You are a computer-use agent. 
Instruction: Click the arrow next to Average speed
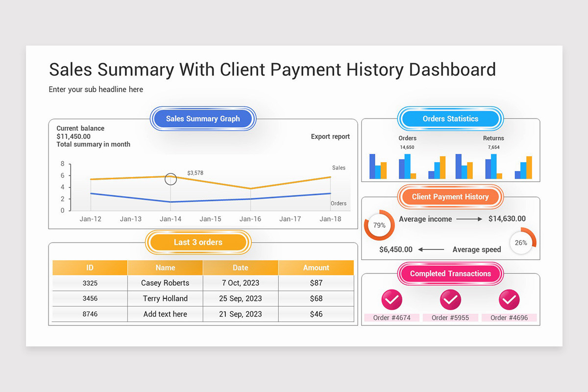tap(431, 249)
